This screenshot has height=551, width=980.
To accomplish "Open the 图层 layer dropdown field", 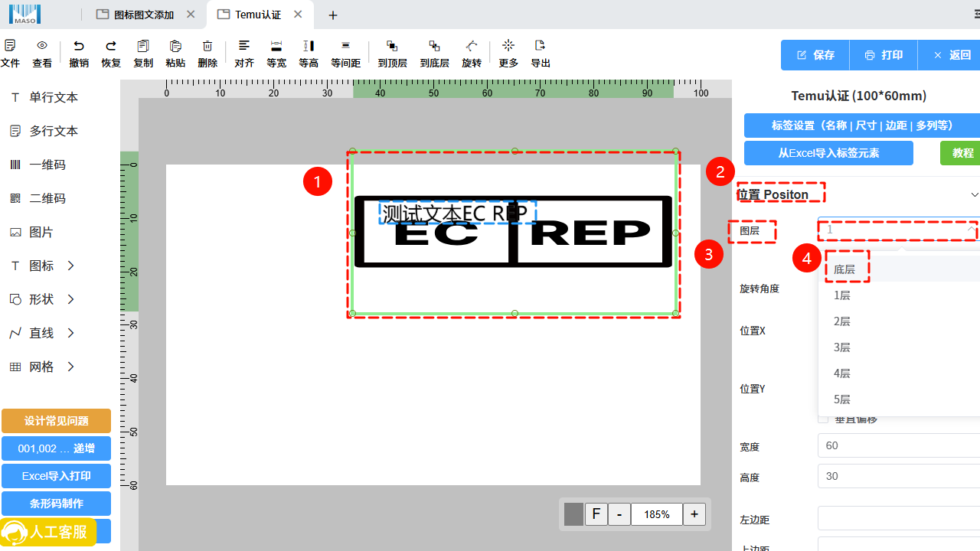I will (x=899, y=230).
